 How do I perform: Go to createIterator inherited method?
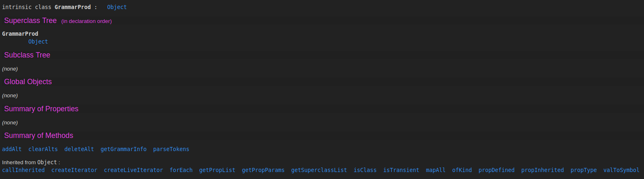pyautogui.click(x=74, y=170)
